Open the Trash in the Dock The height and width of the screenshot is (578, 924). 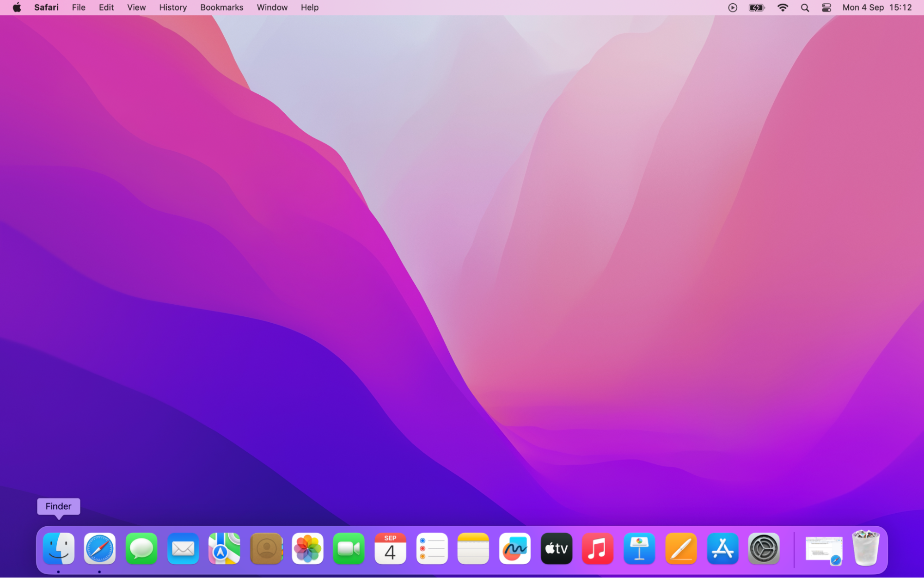tap(865, 548)
